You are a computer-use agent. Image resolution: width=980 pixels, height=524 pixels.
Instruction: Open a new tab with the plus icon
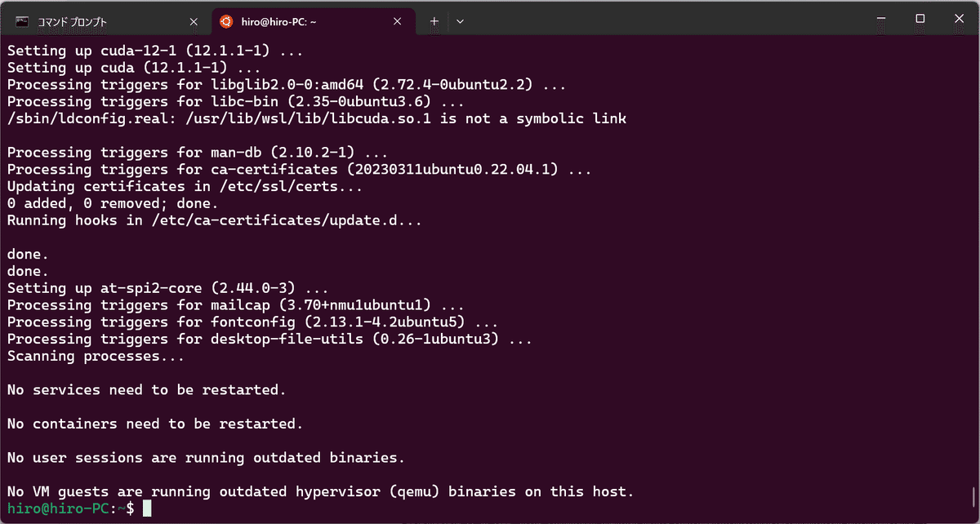point(434,21)
